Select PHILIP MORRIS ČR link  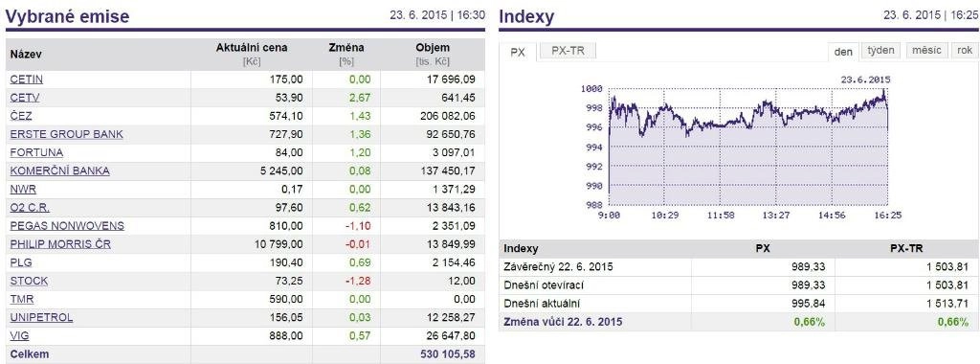[x=60, y=244]
